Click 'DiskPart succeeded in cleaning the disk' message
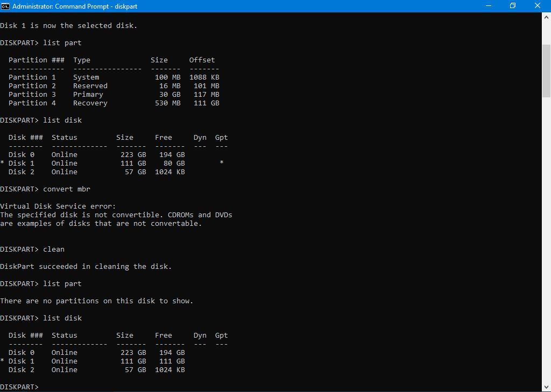 [x=86, y=266]
